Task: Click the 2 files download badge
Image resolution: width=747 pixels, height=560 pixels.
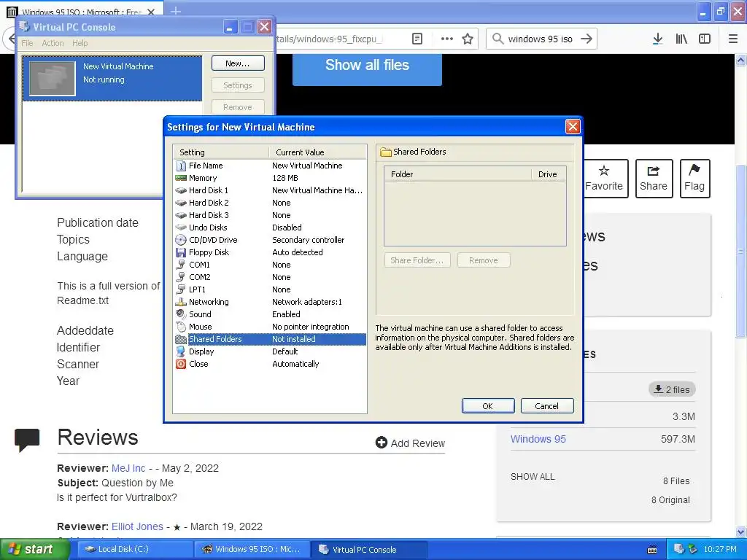Action: click(672, 389)
